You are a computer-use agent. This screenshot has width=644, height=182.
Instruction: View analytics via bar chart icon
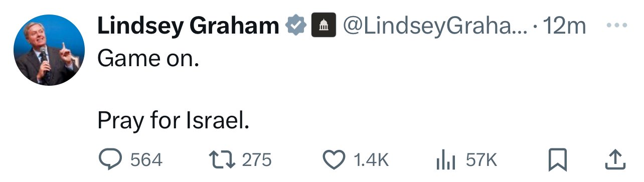(x=445, y=160)
